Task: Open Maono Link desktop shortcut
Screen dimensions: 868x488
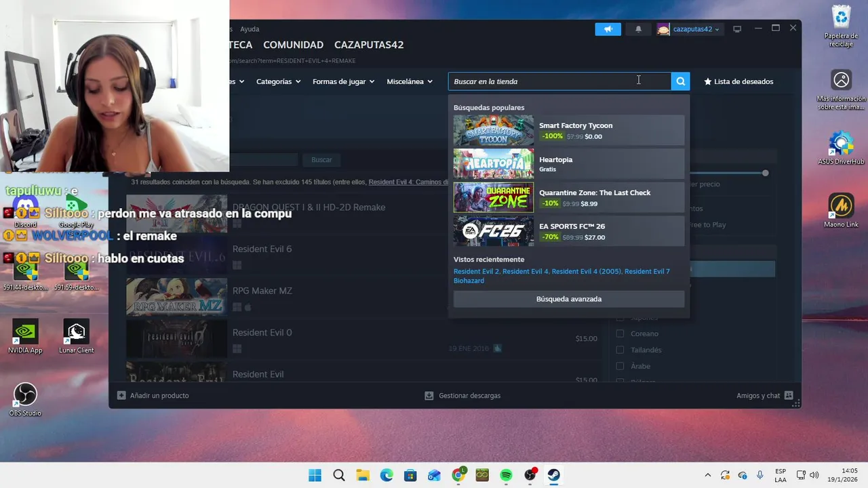Action: point(842,211)
